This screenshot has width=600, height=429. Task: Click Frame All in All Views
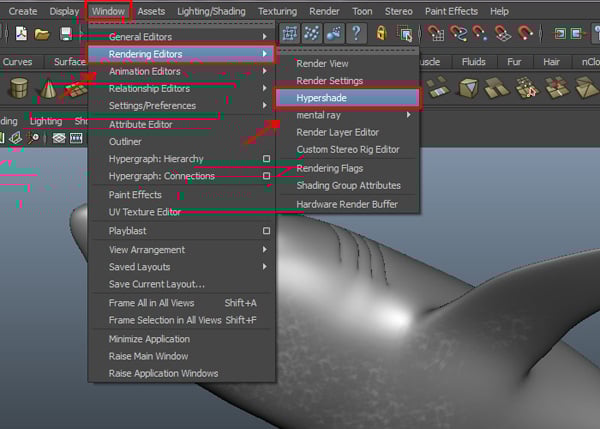[151, 303]
